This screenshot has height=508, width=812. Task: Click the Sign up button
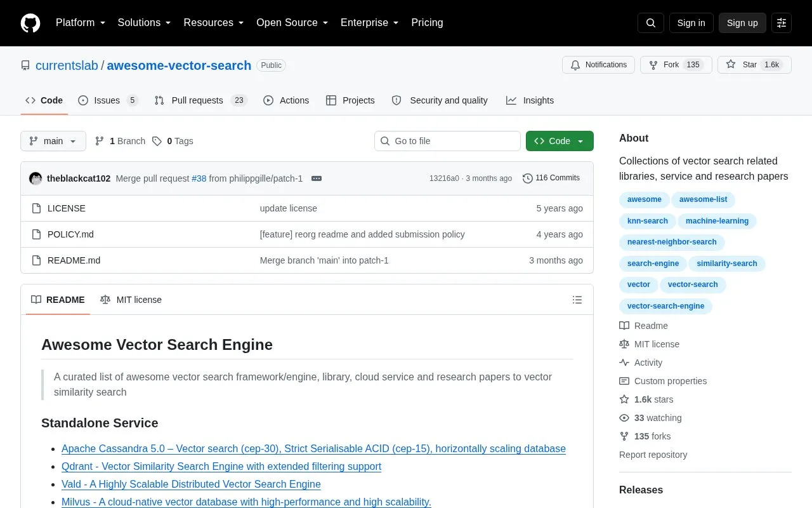coord(742,23)
